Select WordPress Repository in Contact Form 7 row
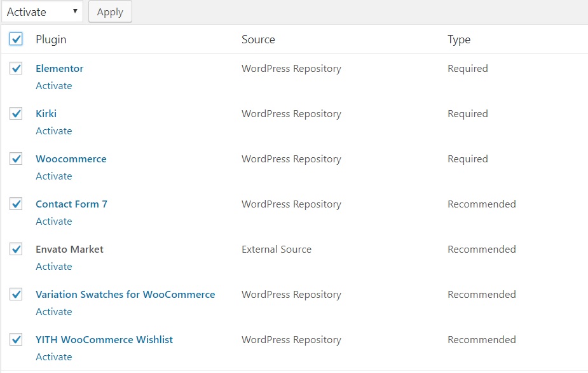The image size is (588, 373). 291,204
